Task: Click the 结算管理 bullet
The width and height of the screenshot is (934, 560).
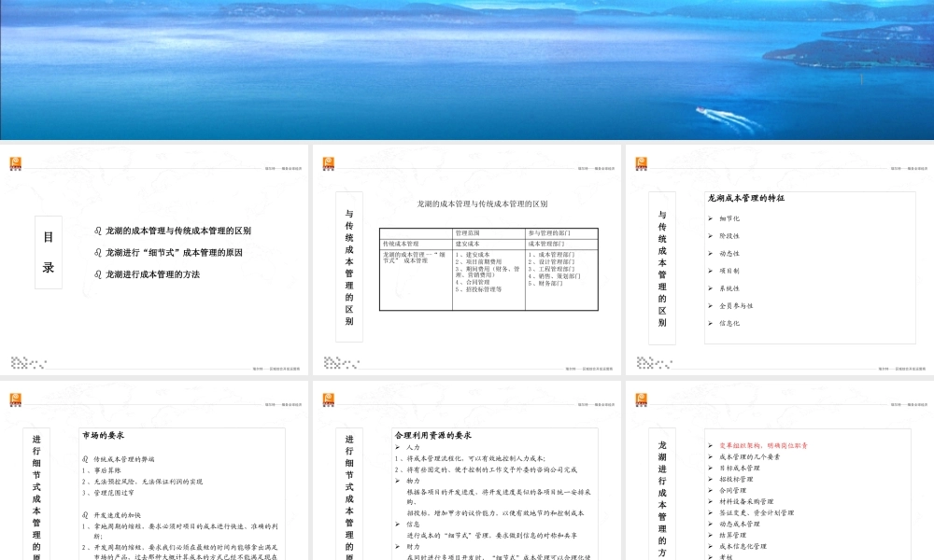Action: pyautogui.click(x=732, y=535)
